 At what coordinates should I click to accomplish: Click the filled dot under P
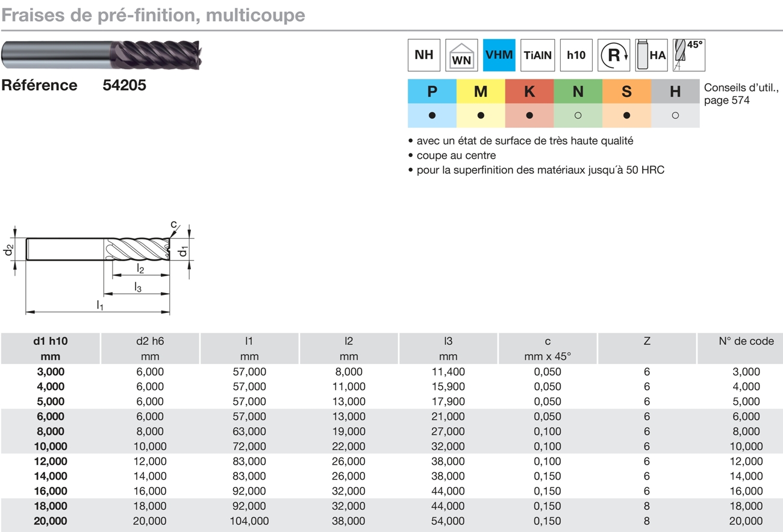(x=432, y=116)
